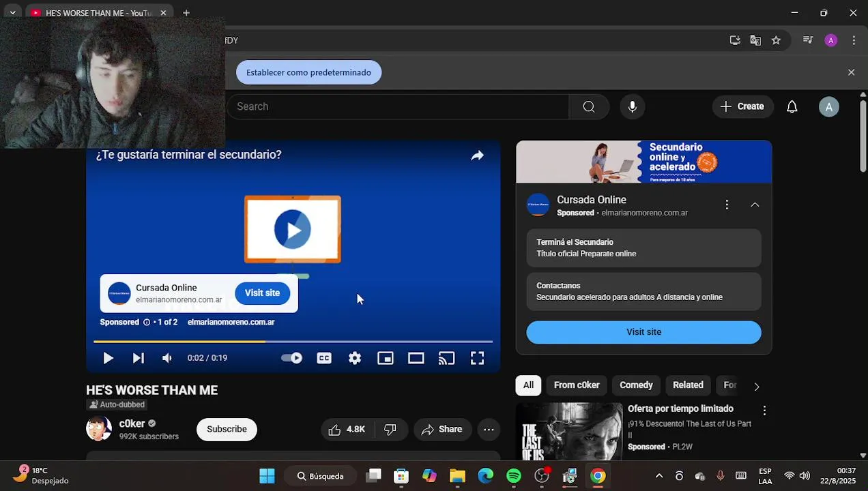868x491 pixels.
Task: Click the Terminá el Secundario ad link
Action: [x=643, y=248]
